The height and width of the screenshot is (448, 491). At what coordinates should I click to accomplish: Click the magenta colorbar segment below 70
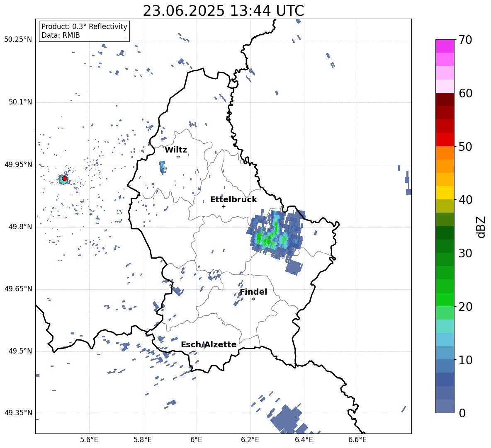(x=445, y=46)
